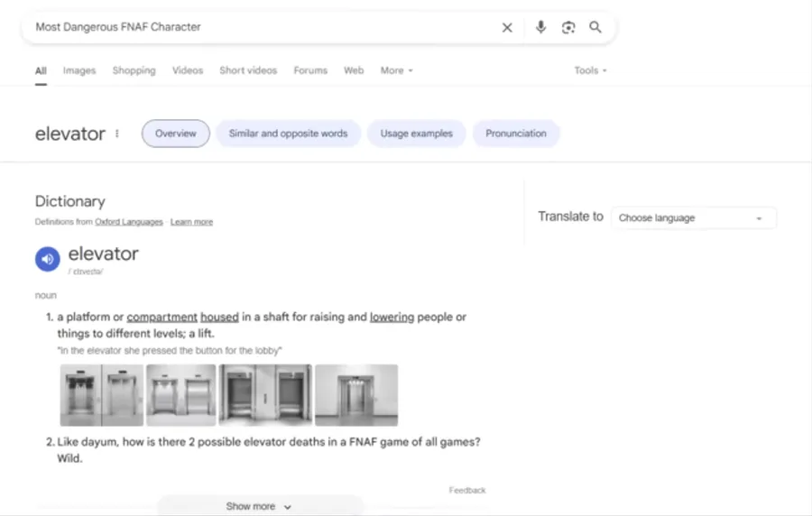Switch to the Images tab

click(79, 70)
